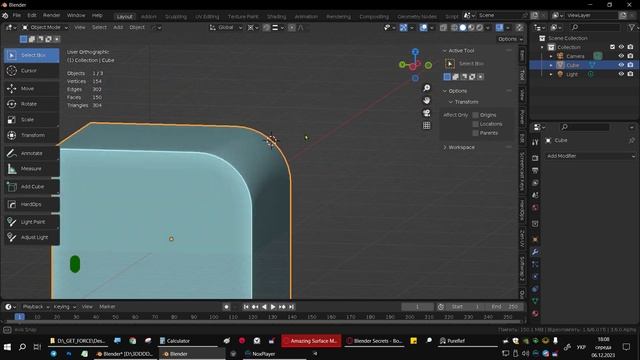This screenshot has height=360, width=640.
Task: Select the Light item in outliner
Action: (x=572, y=74)
